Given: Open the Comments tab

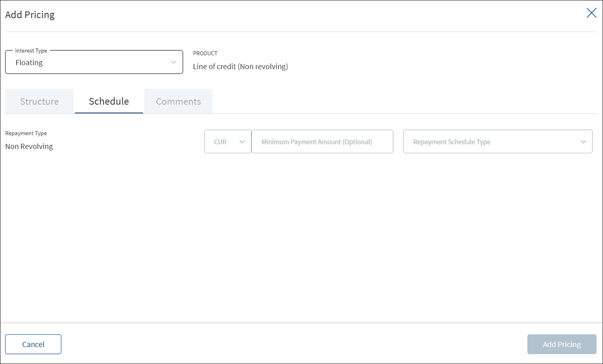Looking at the screenshot, I should (x=179, y=101).
